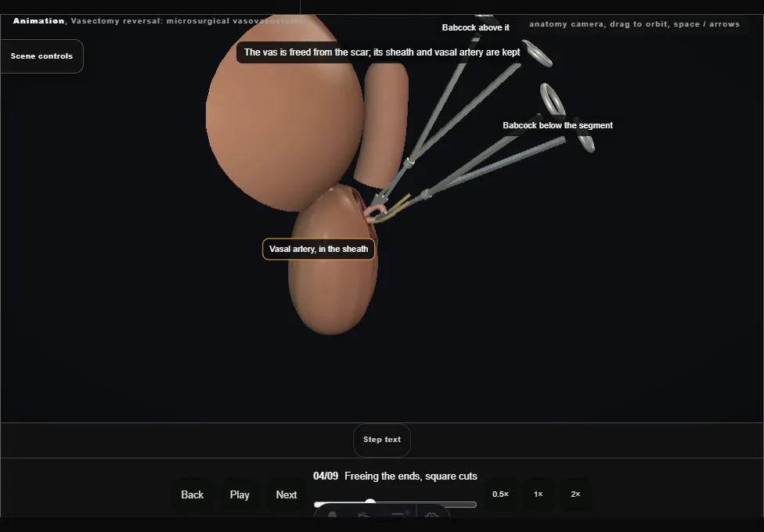
Task: Click the 'Animation' heading text
Action: (38, 21)
